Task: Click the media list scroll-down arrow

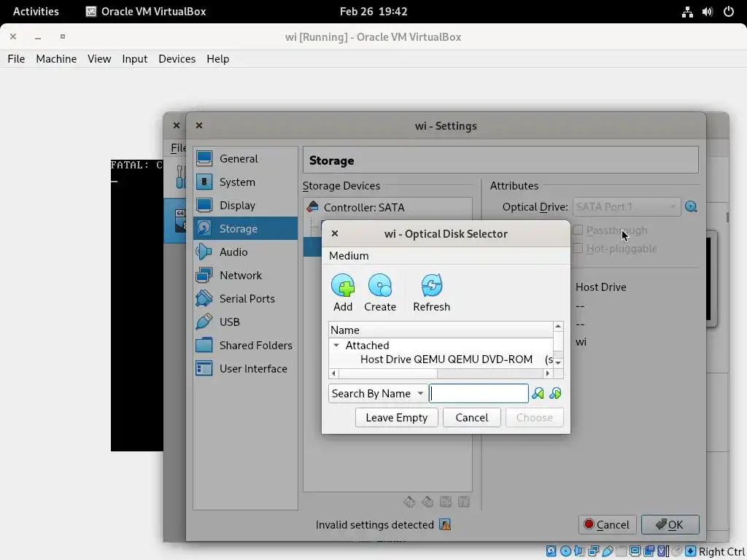Action: [558, 363]
